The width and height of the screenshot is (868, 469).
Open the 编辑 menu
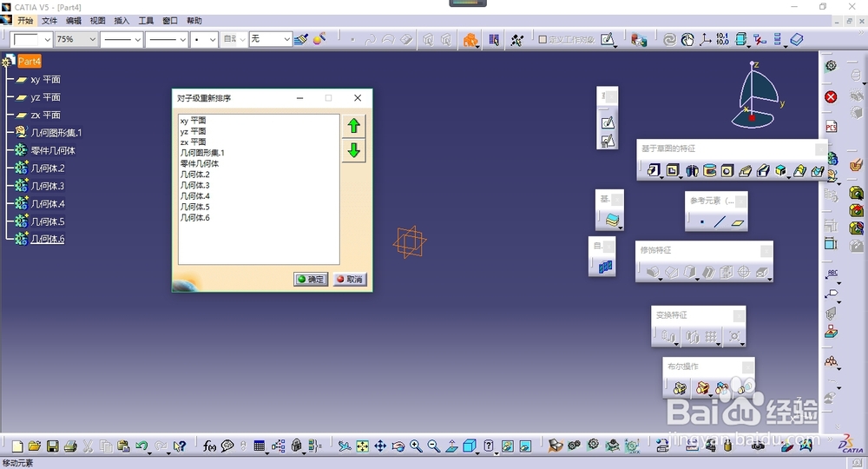tap(74, 21)
